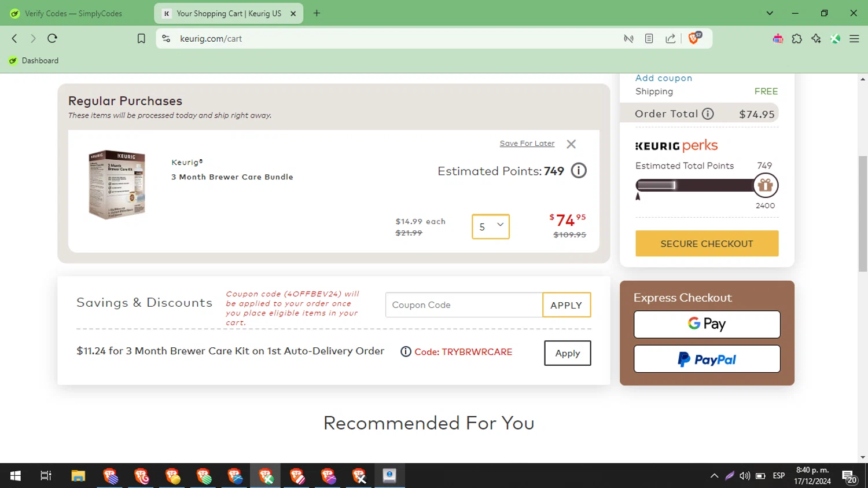Show info icon beside TRYBRWRCARE code
The width and height of the screenshot is (868, 488).
click(406, 352)
